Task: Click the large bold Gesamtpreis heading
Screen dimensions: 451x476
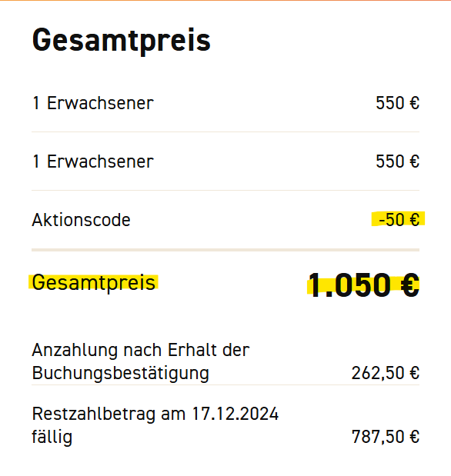Action: point(122,41)
